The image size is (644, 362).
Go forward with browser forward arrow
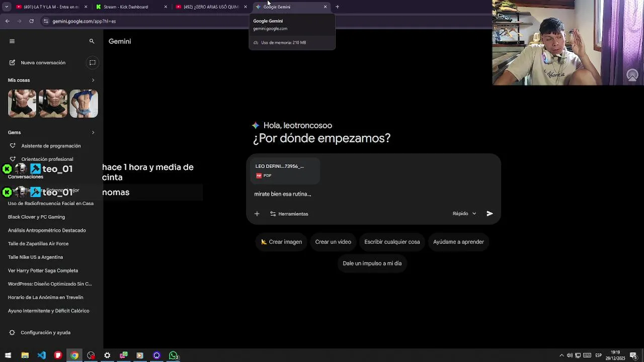(20, 21)
